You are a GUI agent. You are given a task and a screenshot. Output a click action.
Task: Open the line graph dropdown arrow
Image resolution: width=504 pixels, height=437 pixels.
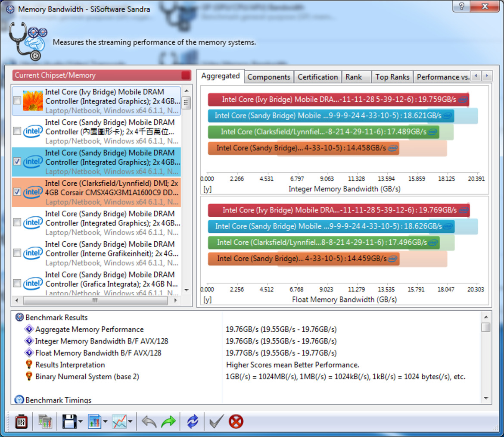tap(130, 421)
